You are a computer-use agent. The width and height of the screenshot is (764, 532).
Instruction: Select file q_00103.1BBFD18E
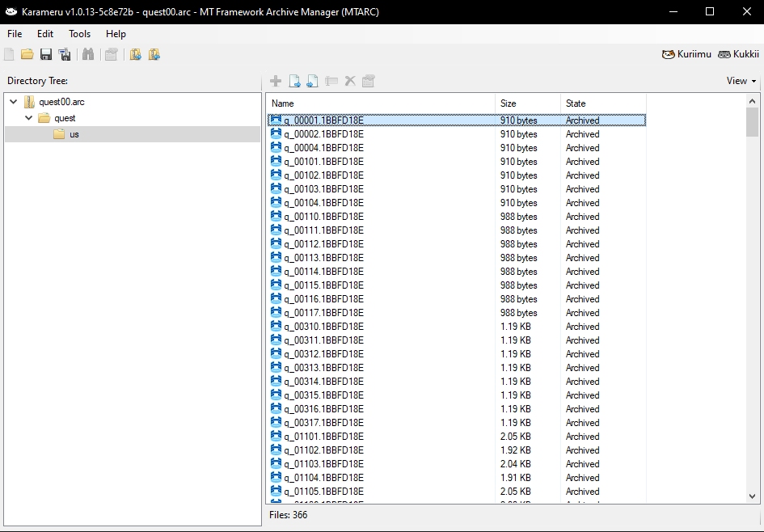[x=457, y=189]
